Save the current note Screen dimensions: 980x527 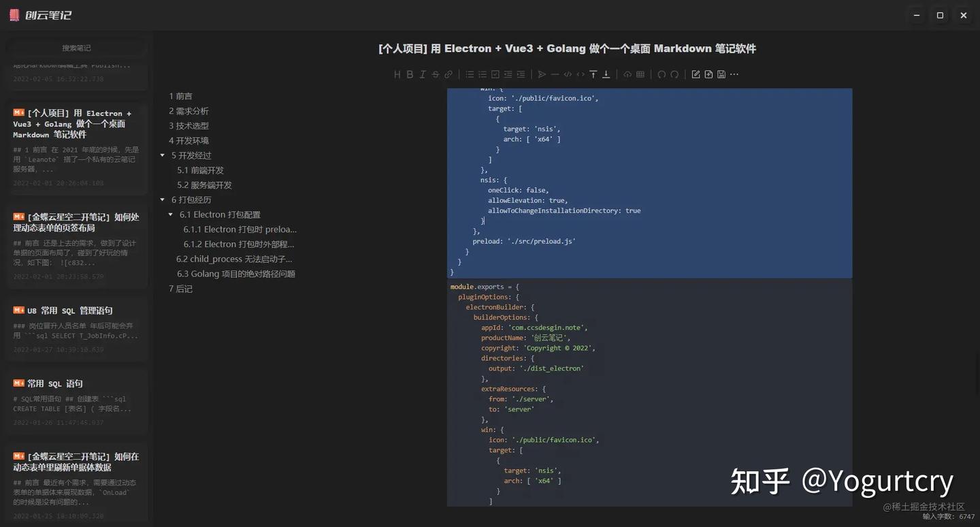click(721, 74)
